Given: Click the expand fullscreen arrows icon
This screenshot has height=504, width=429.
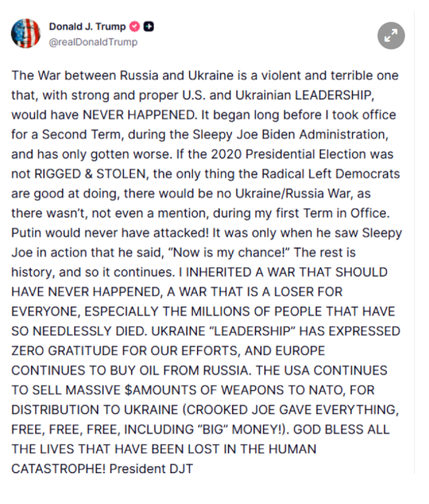Looking at the screenshot, I should tap(391, 35).
